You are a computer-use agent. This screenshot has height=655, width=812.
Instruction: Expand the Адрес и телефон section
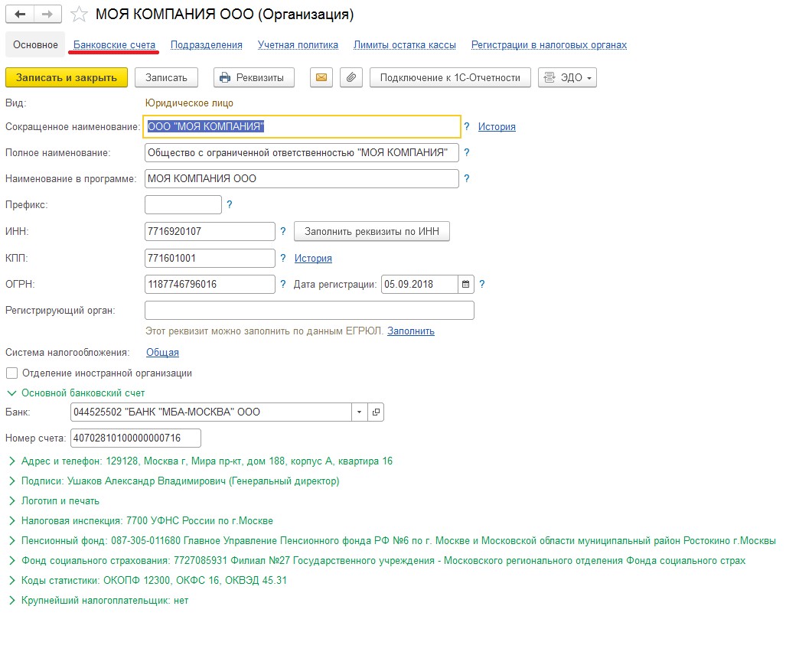pos(11,461)
